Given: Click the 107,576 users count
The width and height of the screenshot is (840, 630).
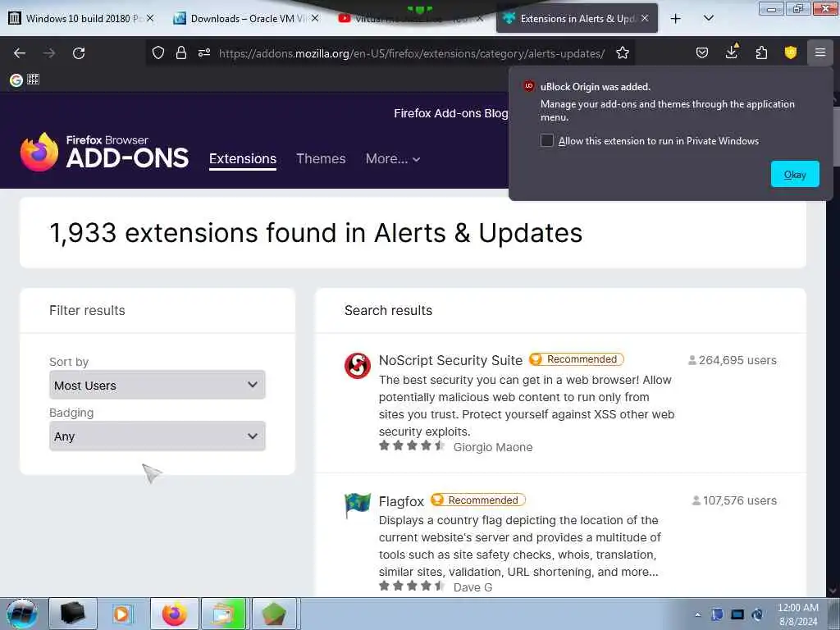Looking at the screenshot, I should [734, 500].
